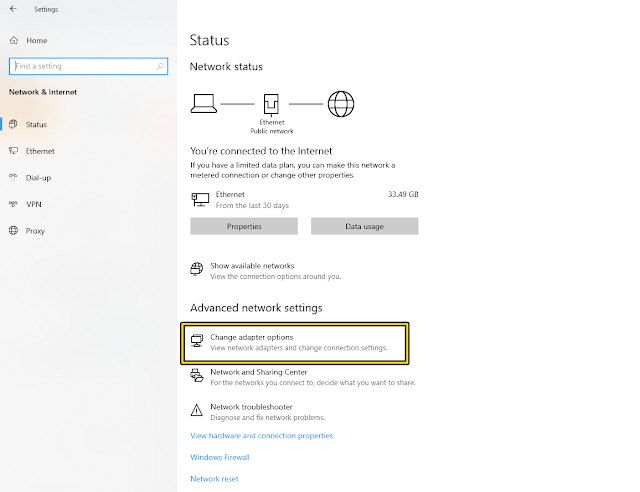Screen dimensions: 640x492
Task: Click the Network reset link
Action: pos(214,479)
